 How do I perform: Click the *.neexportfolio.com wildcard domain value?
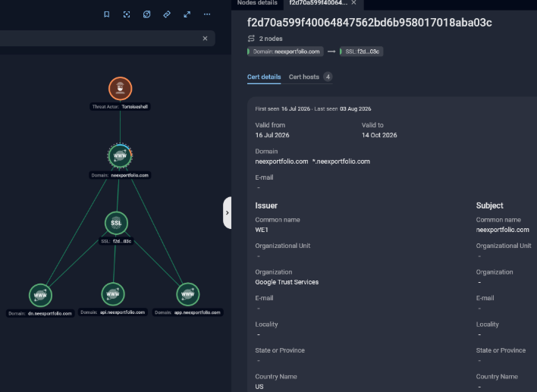[x=341, y=162]
